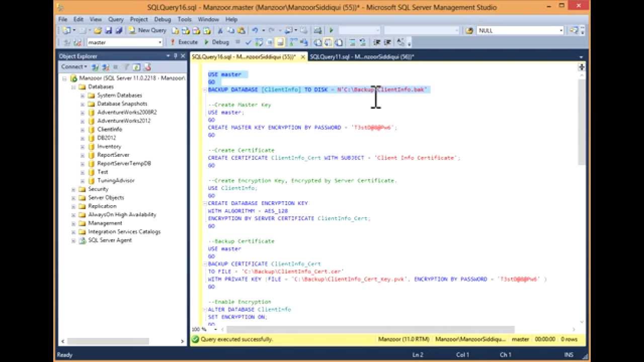Select the Inventory database
Screen dimensions: 644x362
(x=109, y=146)
